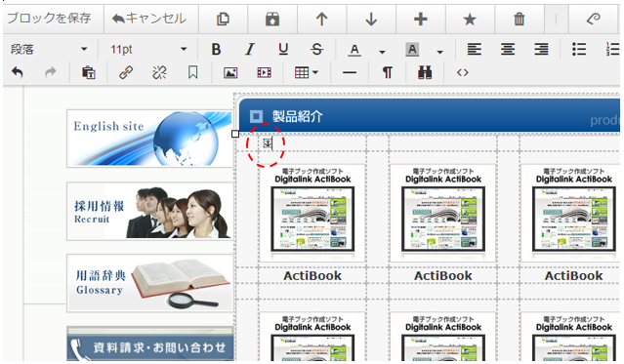Open the 段落 paragraph format dropdown
This screenshot has width=624, height=364.
click(49, 50)
